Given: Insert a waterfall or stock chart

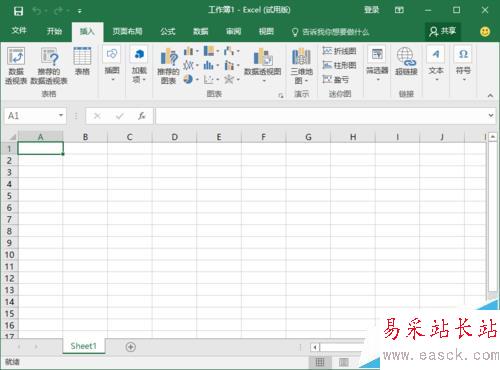Looking at the screenshot, I should pos(232,51).
